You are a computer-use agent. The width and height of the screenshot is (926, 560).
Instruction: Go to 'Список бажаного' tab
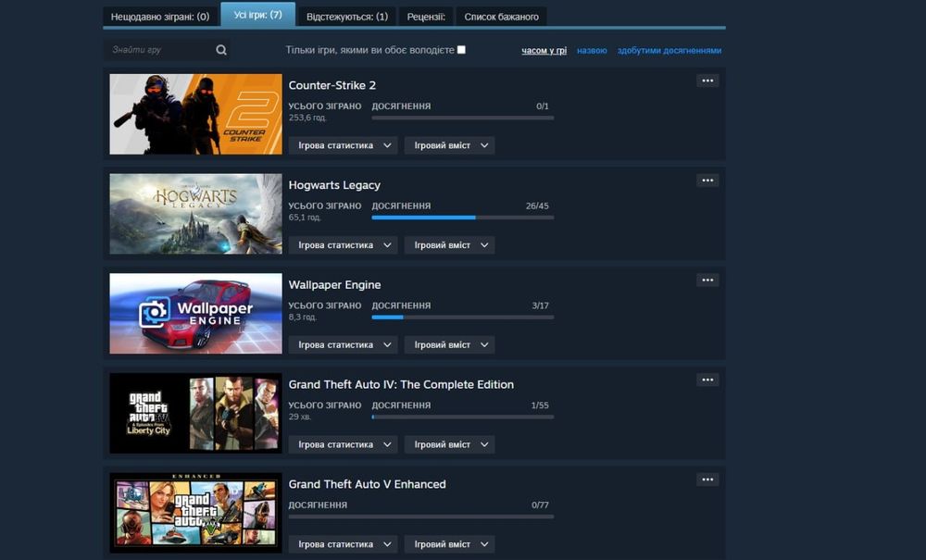coord(501,17)
